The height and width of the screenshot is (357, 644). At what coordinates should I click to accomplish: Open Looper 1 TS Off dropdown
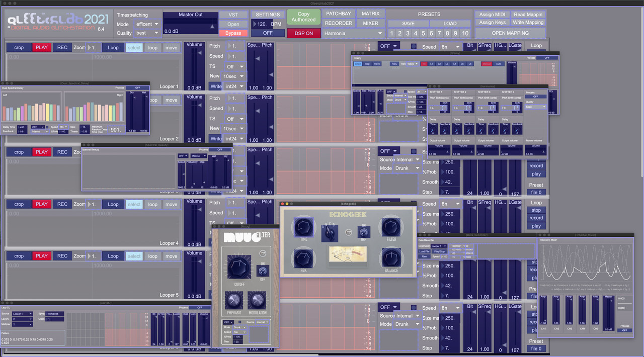[x=235, y=66]
